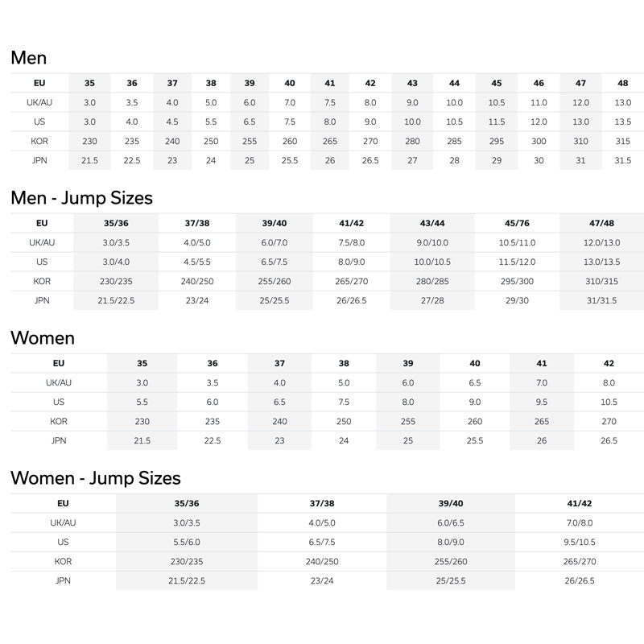Click the 27/28 JPN cell in Men Jump Sizes

point(432,300)
